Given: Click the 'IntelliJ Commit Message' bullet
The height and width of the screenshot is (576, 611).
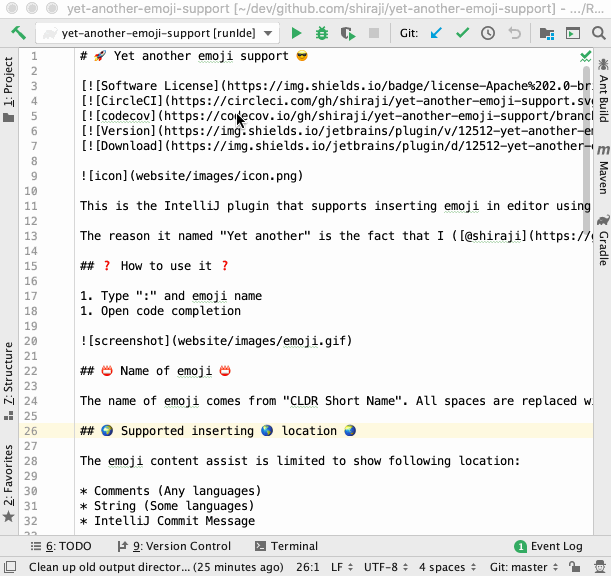Looking at the screenshot, I should (168, 521).
